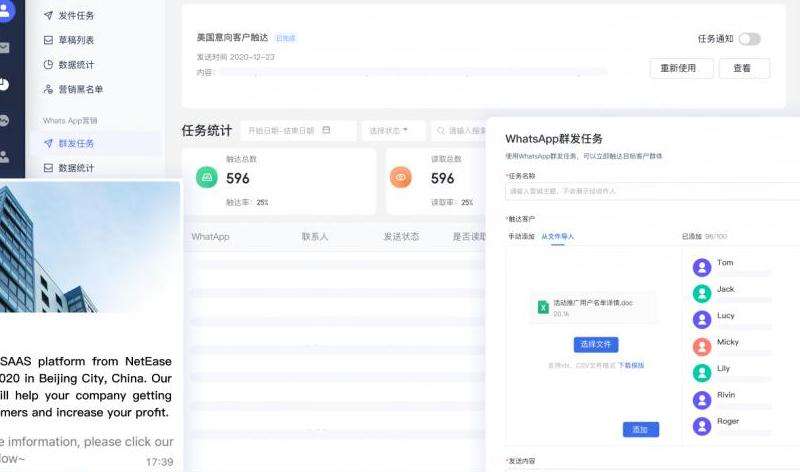Open the chat bubble icon in dark rail
Viewport: 800px width, 472px height.
[x=5, y=120]
